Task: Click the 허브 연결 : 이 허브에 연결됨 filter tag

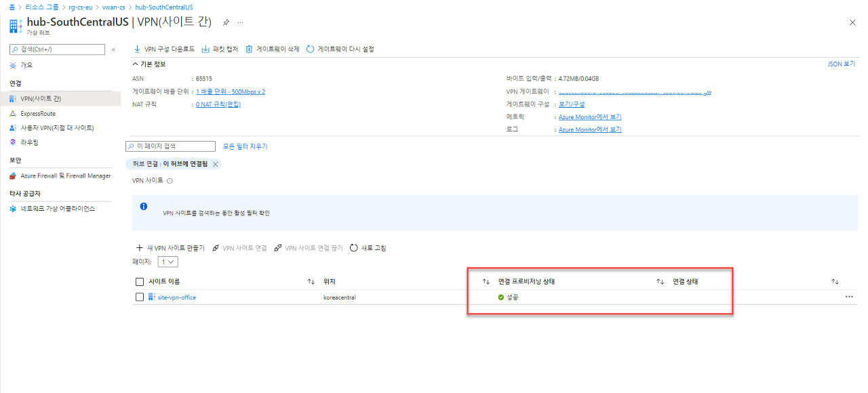Action: click(x=174, y=164)
